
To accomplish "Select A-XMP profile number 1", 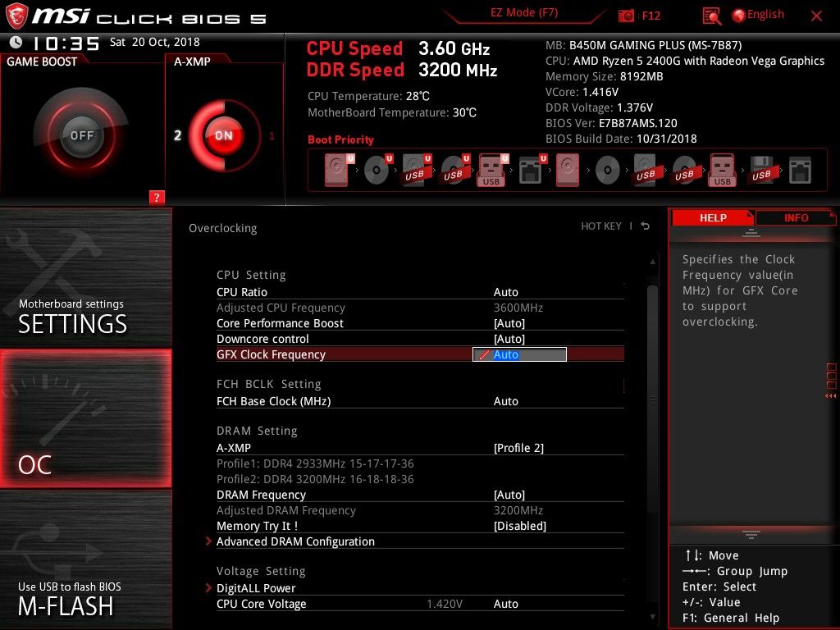I will coord(272,135).
